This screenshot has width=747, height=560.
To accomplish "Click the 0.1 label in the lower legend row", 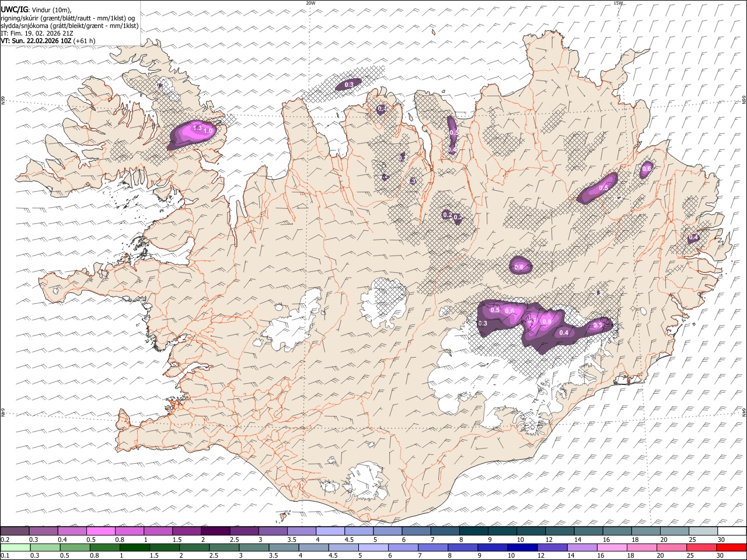I will (x=5, y=556).
